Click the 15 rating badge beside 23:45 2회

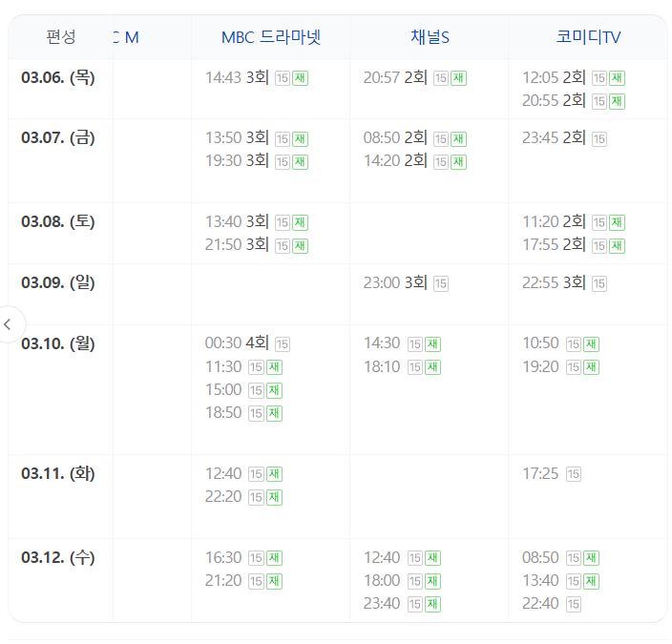click(x=599, y=139)
